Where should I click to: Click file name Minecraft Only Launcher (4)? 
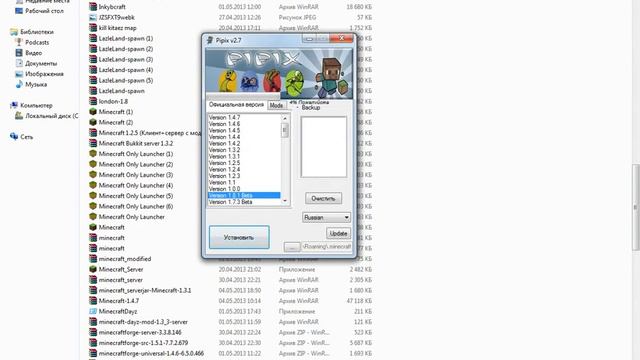pyautogui.click(x=136, y=185)
